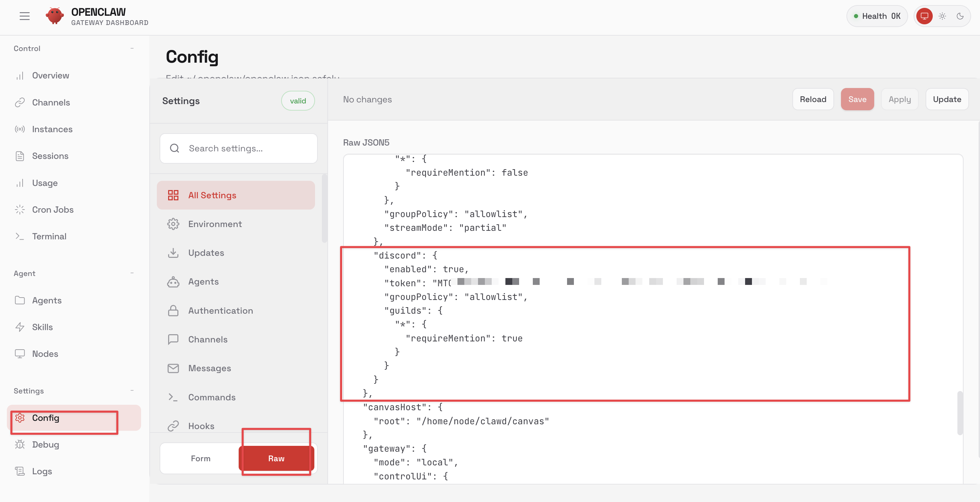Click the Update button
980x502 pixels.
coord(947,99)
